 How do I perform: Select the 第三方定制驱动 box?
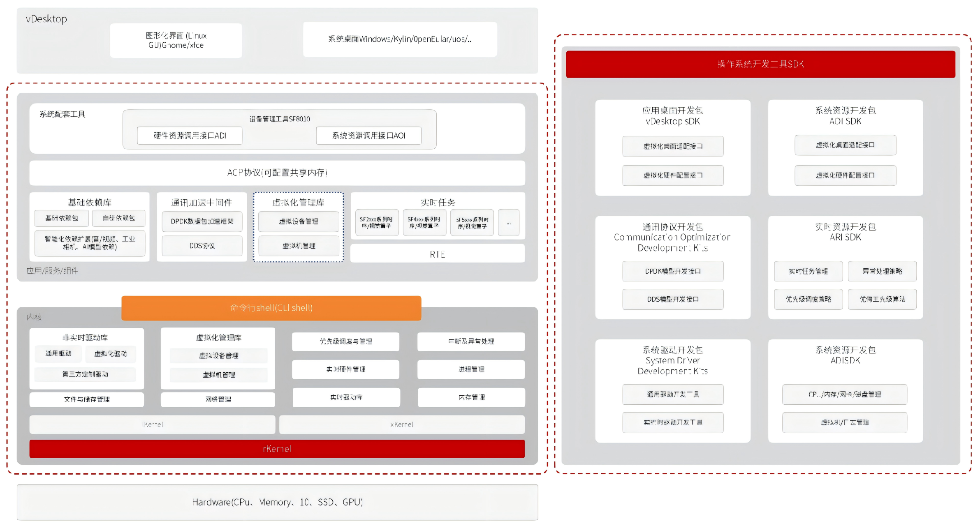[x=85, y=374]
